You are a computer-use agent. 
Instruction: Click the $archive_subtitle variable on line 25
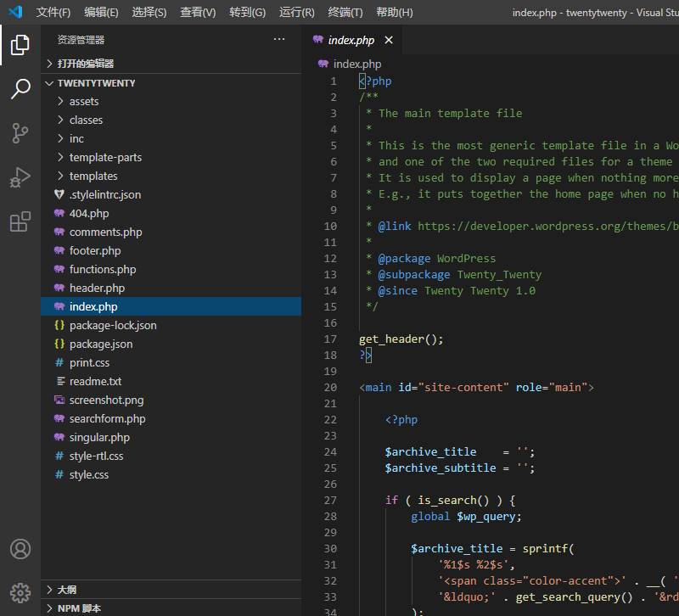[441, 468]
